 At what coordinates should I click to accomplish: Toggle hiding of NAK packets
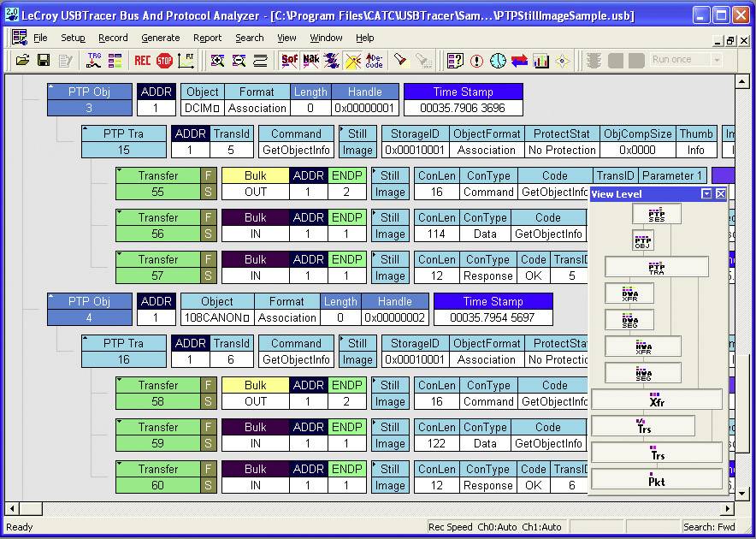point(309,60)
